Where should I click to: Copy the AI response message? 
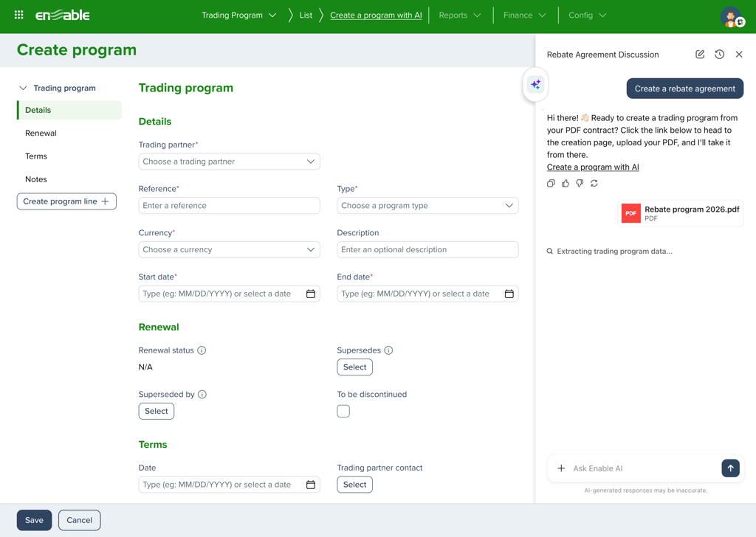(551, 183)
